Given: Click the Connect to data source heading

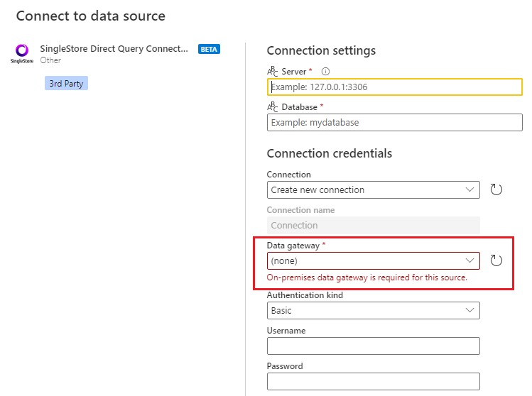Looking at the screenshot, I should coord(91,16).
